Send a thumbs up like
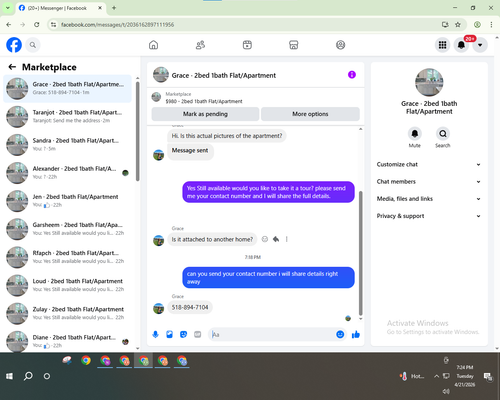This screenshot has width=500, height=400. tap(356, 334)
